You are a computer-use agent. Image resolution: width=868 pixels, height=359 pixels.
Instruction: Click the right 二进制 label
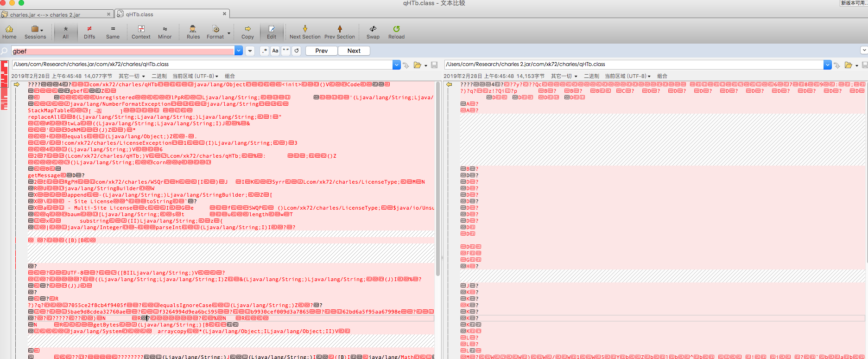pos(591,76)
